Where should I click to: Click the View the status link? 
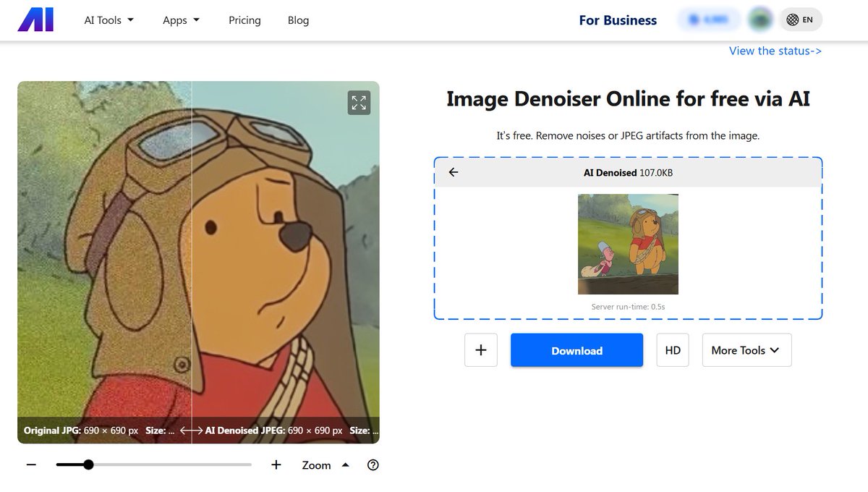tap(775, 51)
